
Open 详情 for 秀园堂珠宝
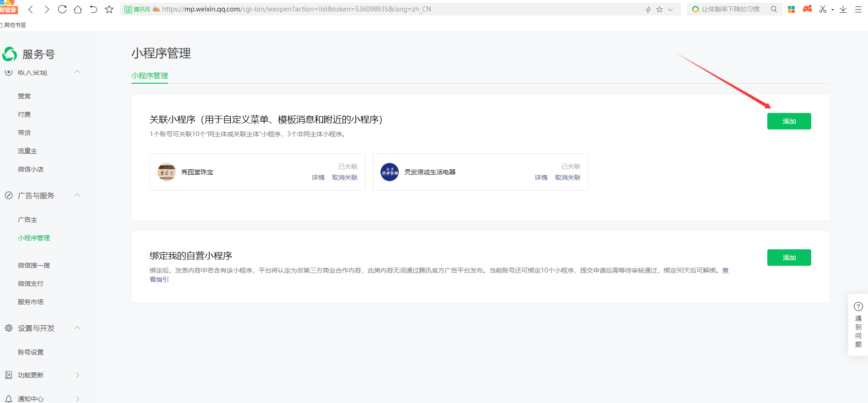pos(318,177)
